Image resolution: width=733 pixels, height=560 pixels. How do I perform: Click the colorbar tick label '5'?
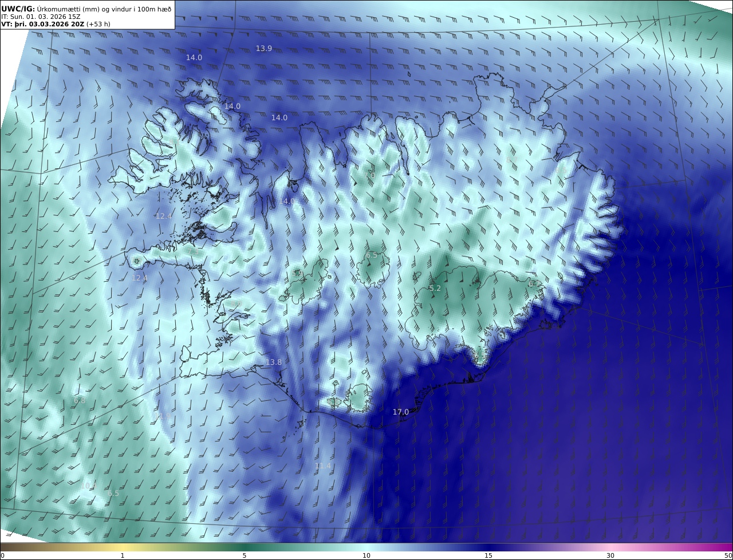coord(245,555)
